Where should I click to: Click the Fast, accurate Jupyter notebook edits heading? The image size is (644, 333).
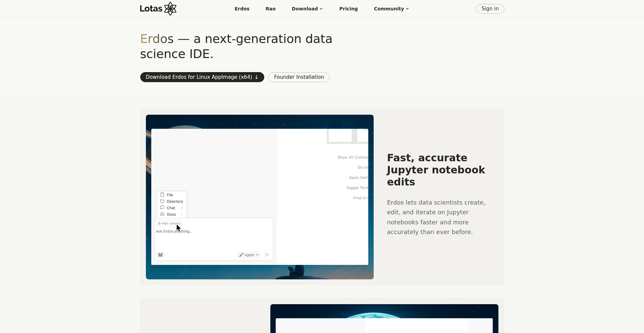[x=436, y=170]
